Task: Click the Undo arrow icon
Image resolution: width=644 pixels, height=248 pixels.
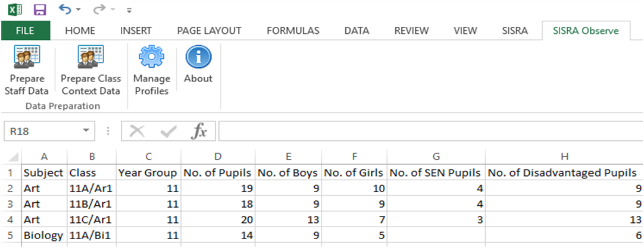Action: 65,10
